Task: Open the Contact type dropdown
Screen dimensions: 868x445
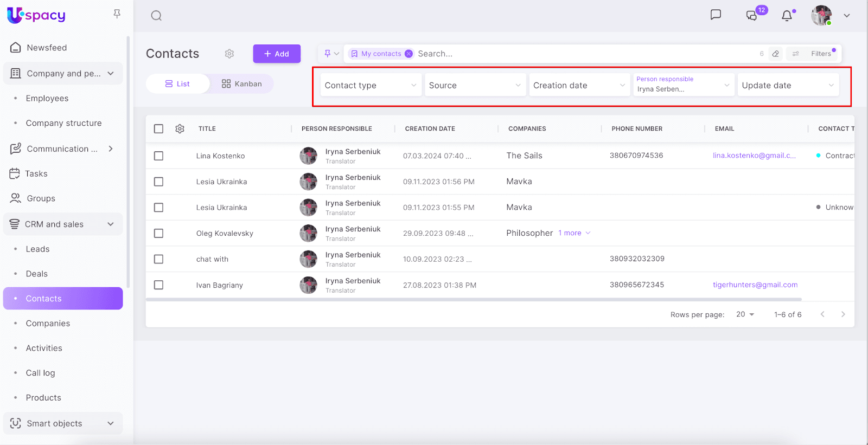Action: [x=371, y=86]
